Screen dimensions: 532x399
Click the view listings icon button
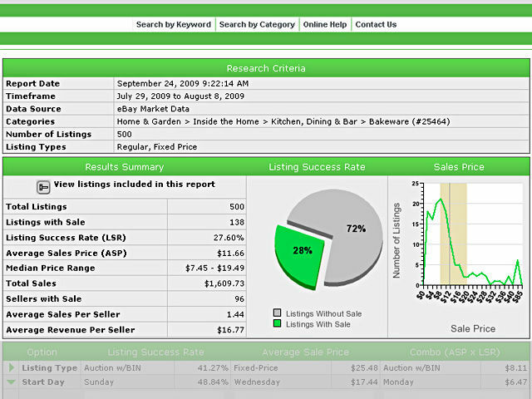(44, 187)
